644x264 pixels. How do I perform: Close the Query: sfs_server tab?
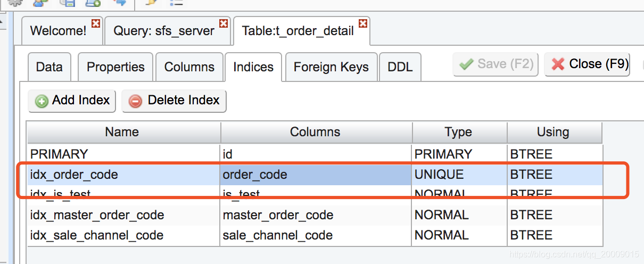(224, 24)
